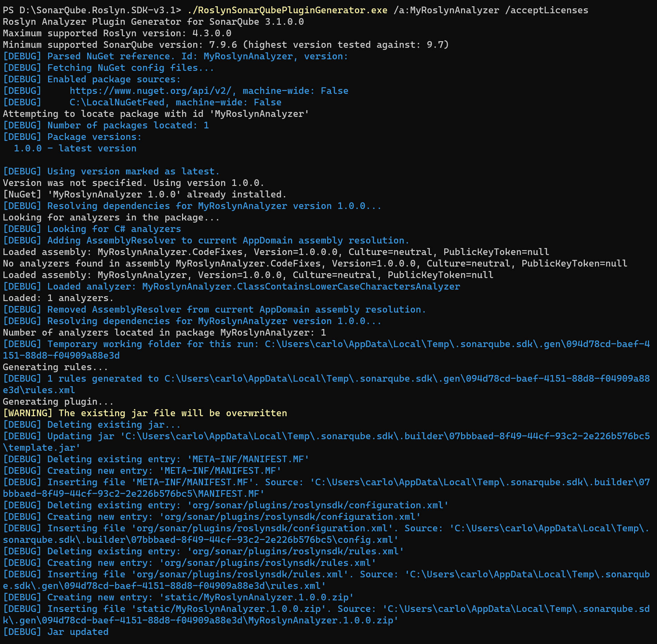Click the 'Removed AssemblyResolver' debug line
The width and height of the screenshot is (657, 644).
[215, 309]
